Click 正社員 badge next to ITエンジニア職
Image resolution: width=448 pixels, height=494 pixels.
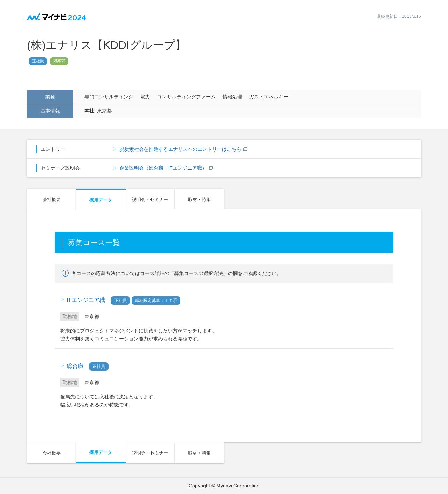120,301
